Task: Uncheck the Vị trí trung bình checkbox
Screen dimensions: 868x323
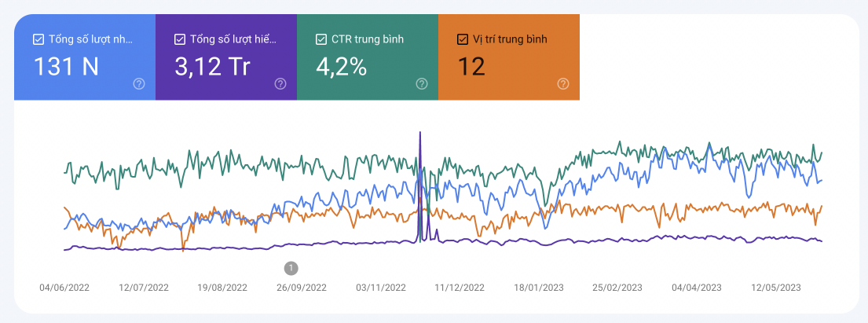Action: tap(463, 39)
